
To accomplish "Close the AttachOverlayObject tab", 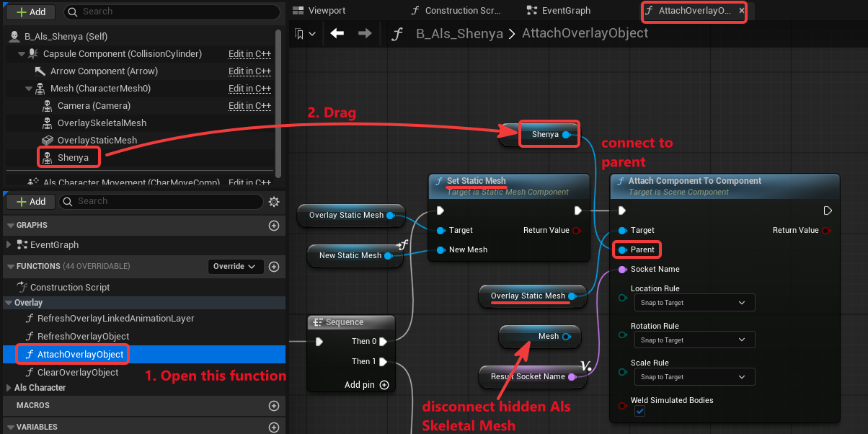I will point(742,11).
